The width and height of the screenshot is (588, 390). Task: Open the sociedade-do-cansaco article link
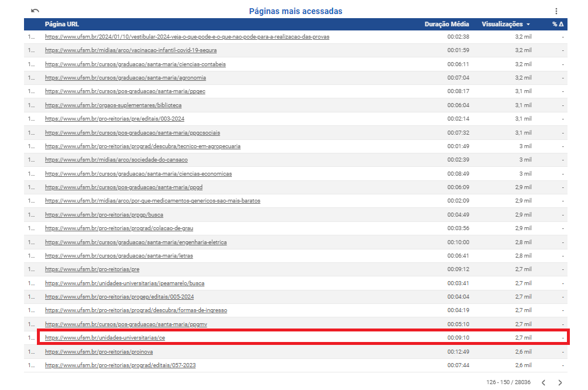click(116, 160)
